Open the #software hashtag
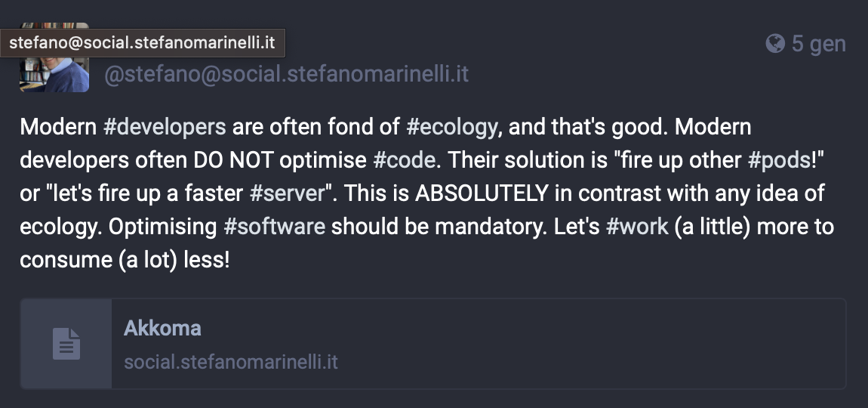Viewport: 868px width, 408px height. point(274,227)
